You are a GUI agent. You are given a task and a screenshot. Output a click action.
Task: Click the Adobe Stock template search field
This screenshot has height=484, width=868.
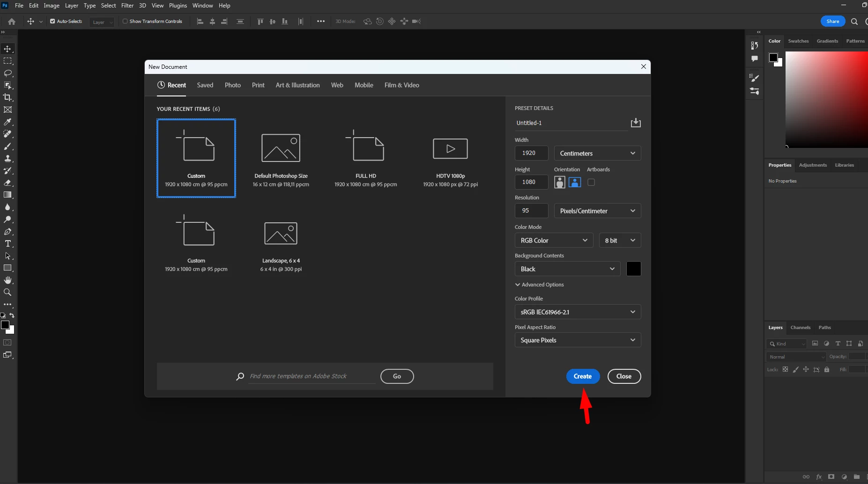(312, 376)
